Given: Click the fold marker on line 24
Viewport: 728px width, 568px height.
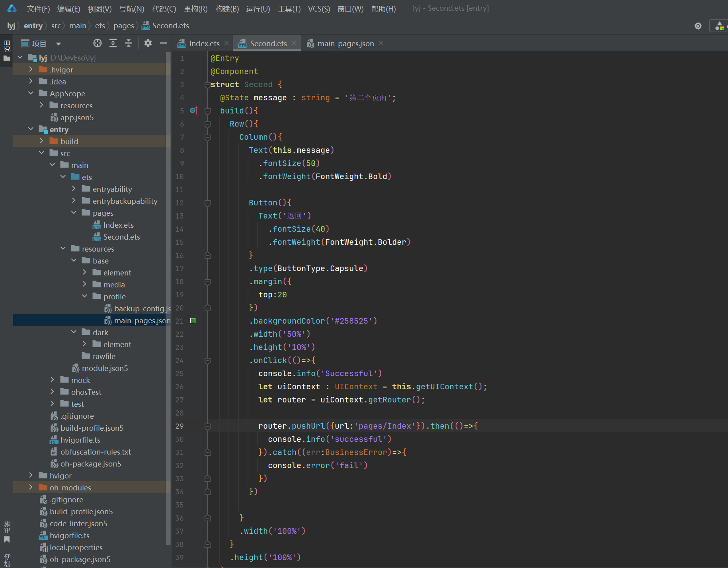Looking at the screenshot, I should (x=207, y=360).
